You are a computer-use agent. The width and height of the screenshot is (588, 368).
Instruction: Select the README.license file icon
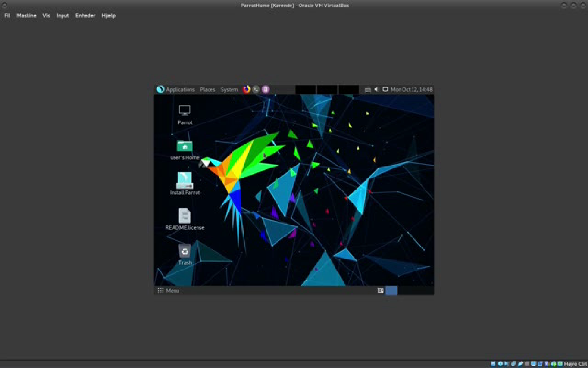coord(185,219)
